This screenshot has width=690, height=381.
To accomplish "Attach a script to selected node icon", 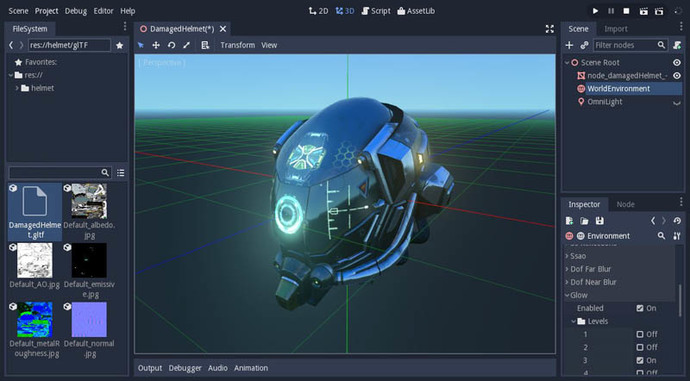I will pyautogui.click(x=677, y=45).
